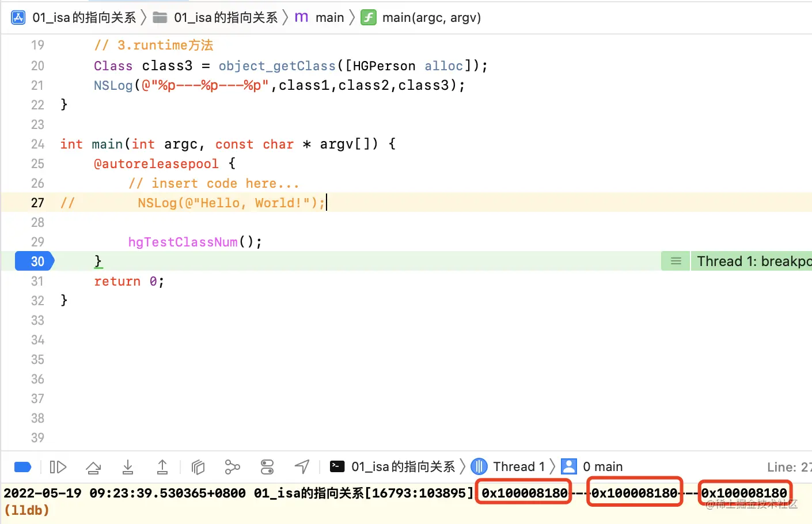Image resolution: width=812 pixels, height=524 pixels.
Task: Click the breakpoint annotation lines icon
Action: tap(676, 261)
